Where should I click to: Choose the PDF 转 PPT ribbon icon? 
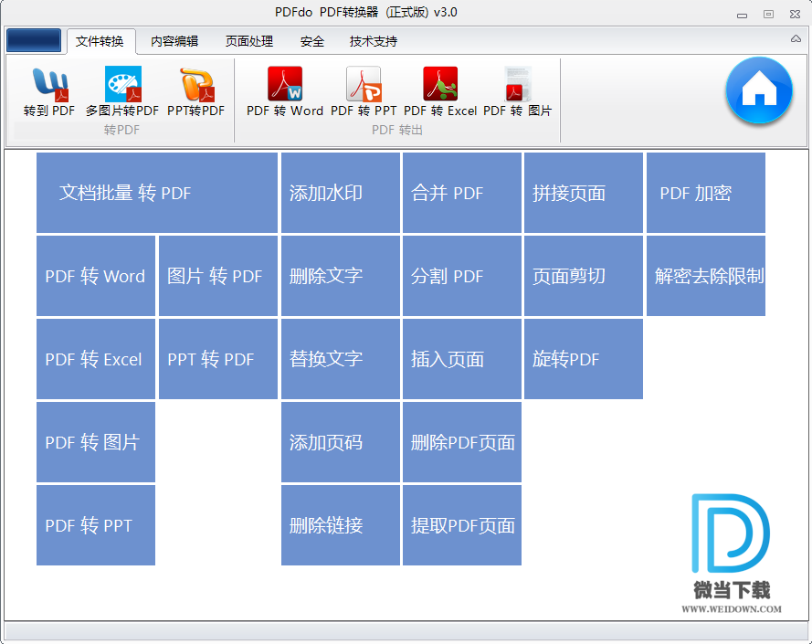pyautogui.click(x=364, y=92)
